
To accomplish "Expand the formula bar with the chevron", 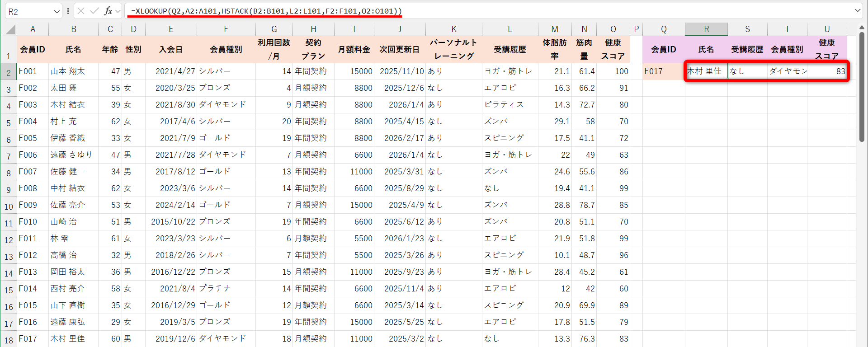I will pos(858,10).
